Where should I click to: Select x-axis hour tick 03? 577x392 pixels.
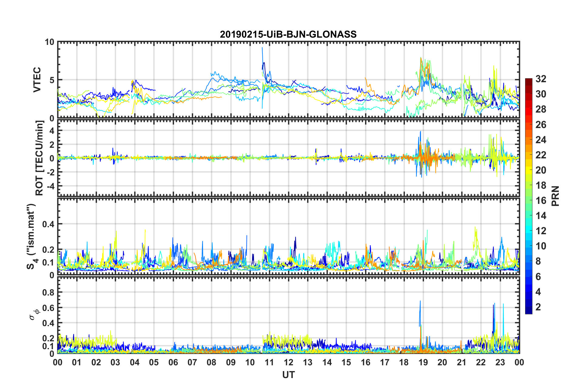[115, 363]
